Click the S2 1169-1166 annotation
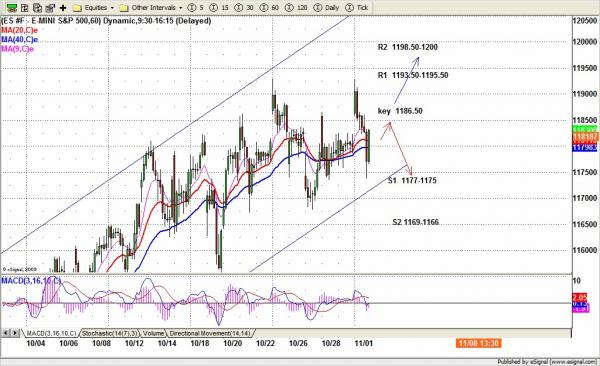This screenshot has width=600, height=366. (416, 222)
